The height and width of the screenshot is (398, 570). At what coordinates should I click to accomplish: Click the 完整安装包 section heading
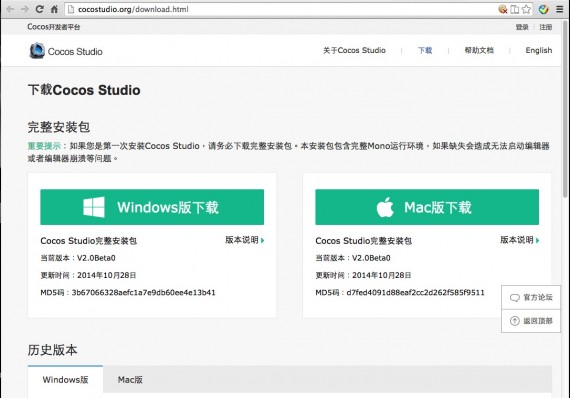pos(59,127)
